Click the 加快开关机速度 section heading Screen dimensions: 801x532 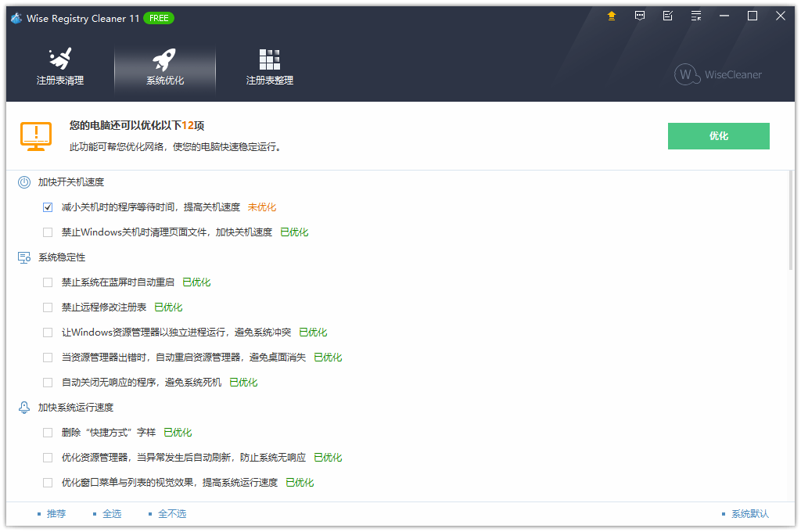(x=71, y=182)
